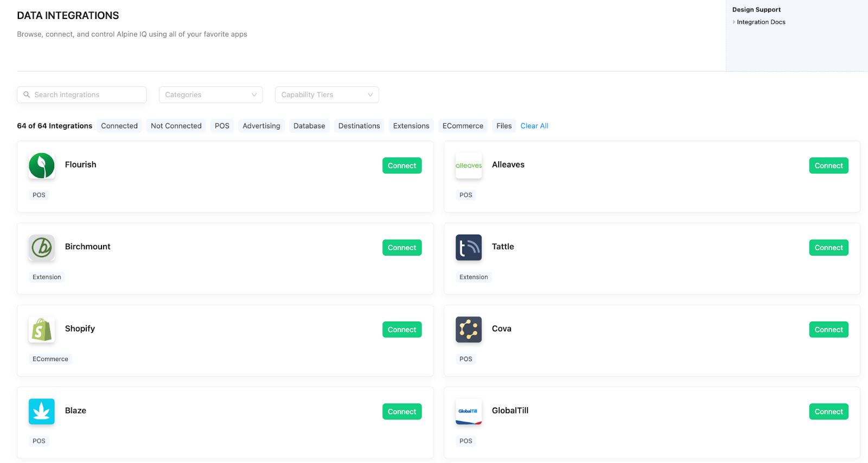
Task: Click the Clear All link
Action: (x=534, y=126)
